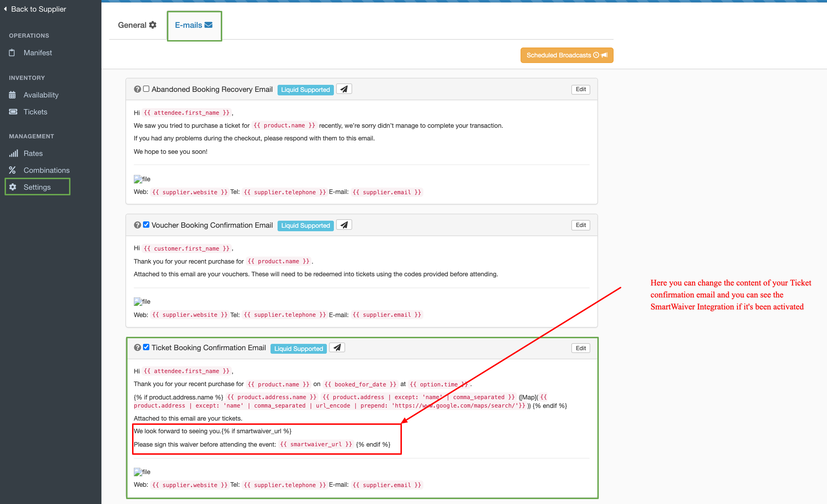Send test of Abandoned Booking Recovery Email

coord(344,89)
